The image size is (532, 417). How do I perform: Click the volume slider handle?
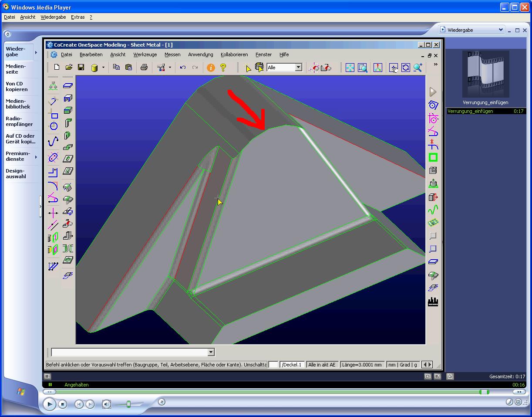click(x=128, y=404)
